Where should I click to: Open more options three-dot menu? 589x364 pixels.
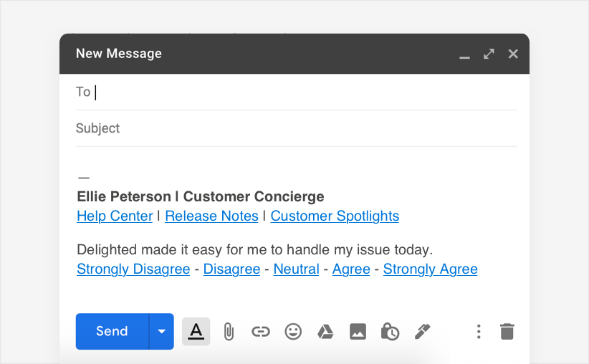(x=479, y=332)
